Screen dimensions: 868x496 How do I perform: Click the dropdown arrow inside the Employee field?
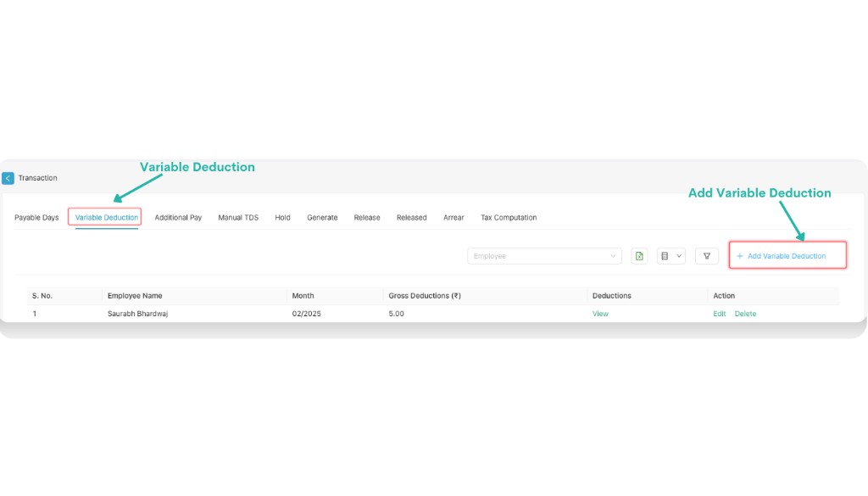(613, 255)
